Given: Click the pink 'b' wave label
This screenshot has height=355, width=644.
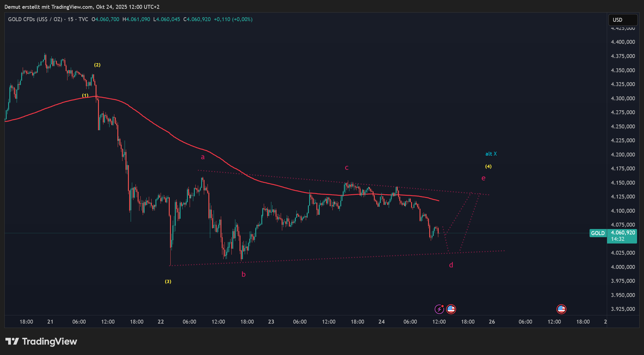Looking at the screenshot, I should [244, 274].
